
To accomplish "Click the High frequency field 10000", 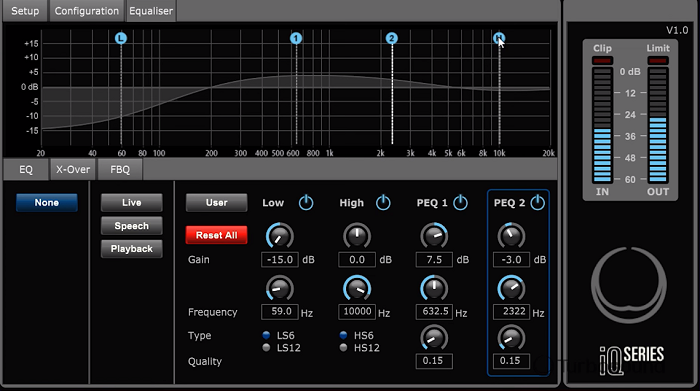I will point(357,312).
